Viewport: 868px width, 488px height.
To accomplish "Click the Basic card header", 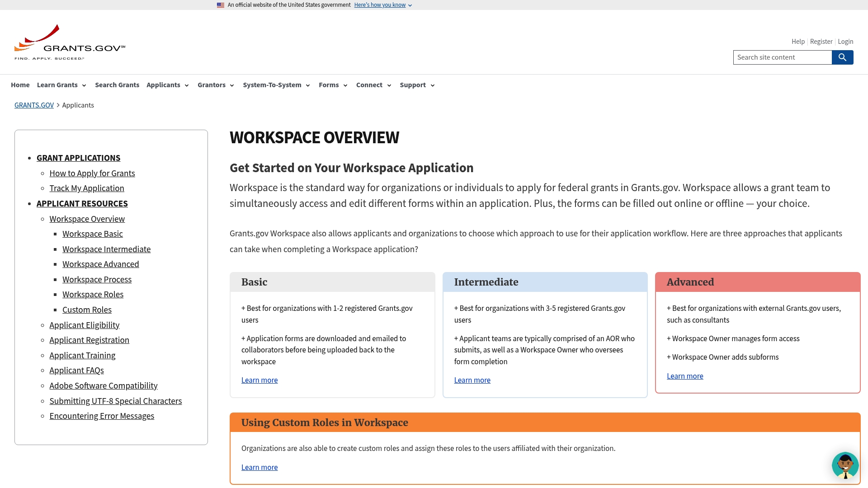I will [x=332, y=282].
